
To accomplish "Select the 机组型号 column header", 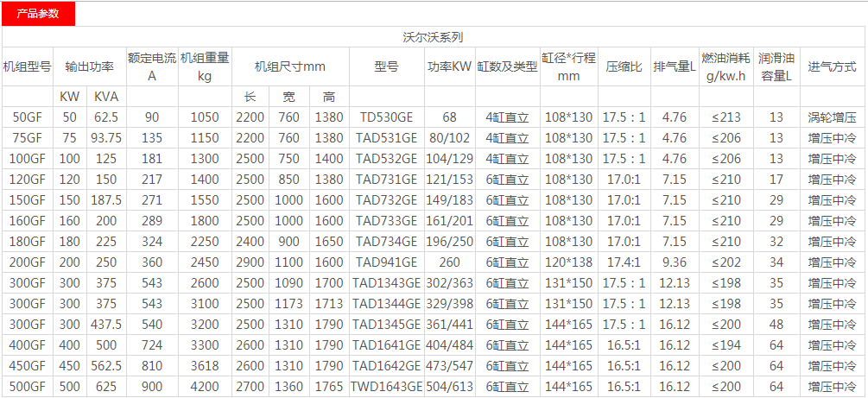I will (27, 67).
